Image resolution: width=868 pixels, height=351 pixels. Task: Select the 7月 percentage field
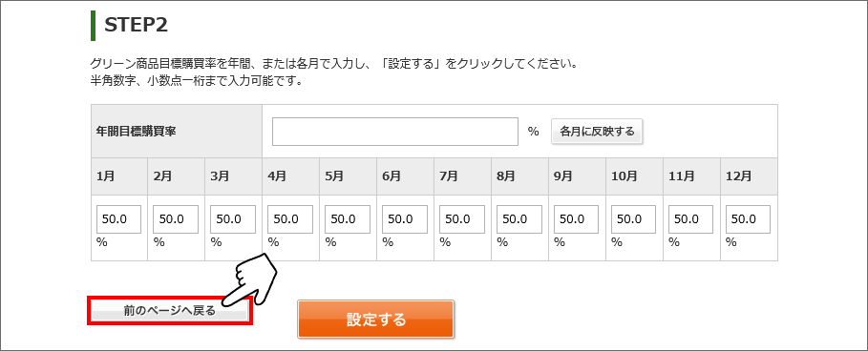point(462,219)
